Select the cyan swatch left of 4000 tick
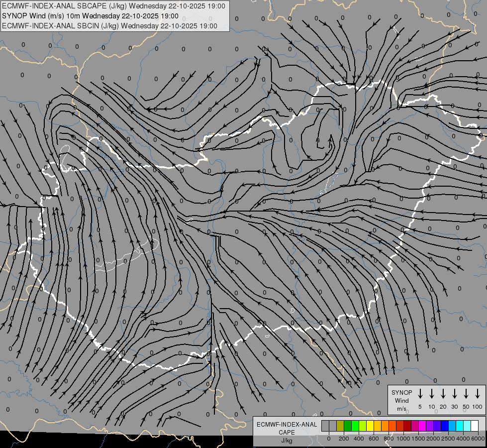The width and height of the screenshot is (487, 448). click(x=460, y=426)
